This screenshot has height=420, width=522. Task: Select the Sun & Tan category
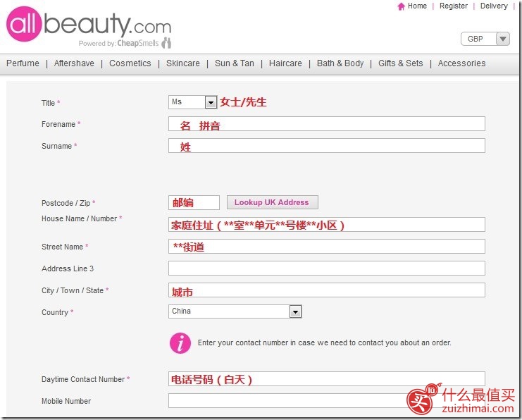pos(235,63)
